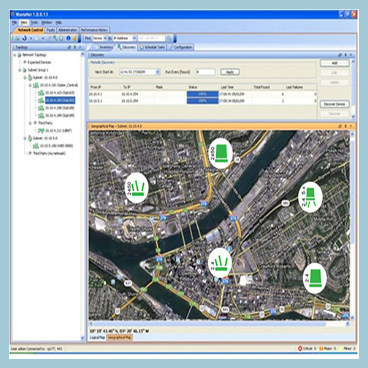Click the Apply button
Viewport: 368px width, 368px height.
coord(230,72)
